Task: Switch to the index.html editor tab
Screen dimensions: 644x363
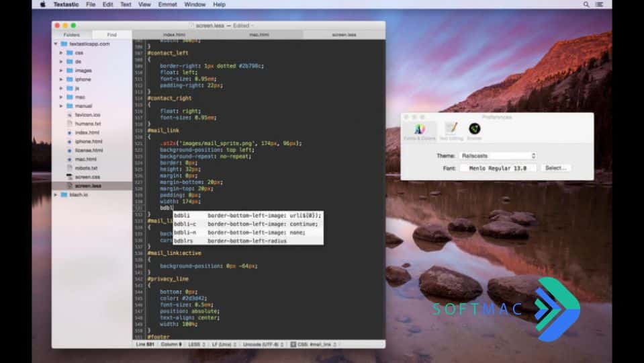Action: pyautogui.click(x=175, y=35)
